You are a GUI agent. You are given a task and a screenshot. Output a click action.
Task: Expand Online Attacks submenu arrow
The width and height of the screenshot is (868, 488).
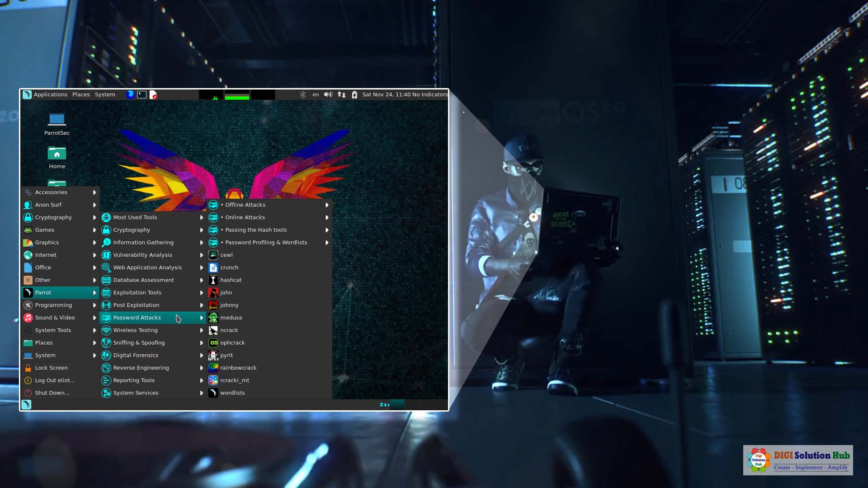(x=327, y=217)
